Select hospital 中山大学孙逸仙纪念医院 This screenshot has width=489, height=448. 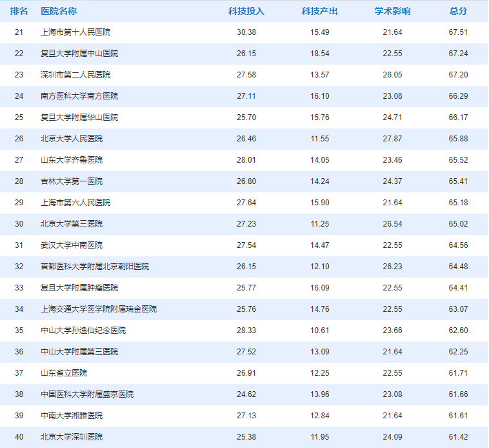83,331
